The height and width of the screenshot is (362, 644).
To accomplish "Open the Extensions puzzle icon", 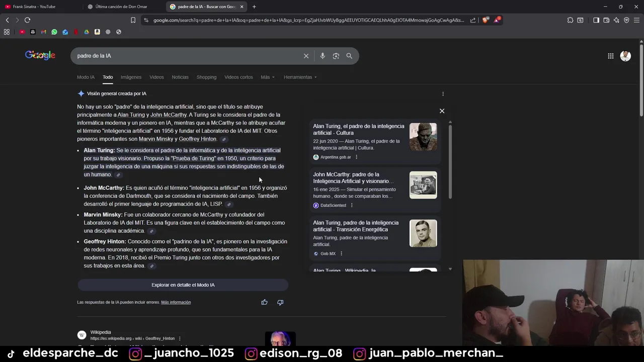I will tap(570, 20).
